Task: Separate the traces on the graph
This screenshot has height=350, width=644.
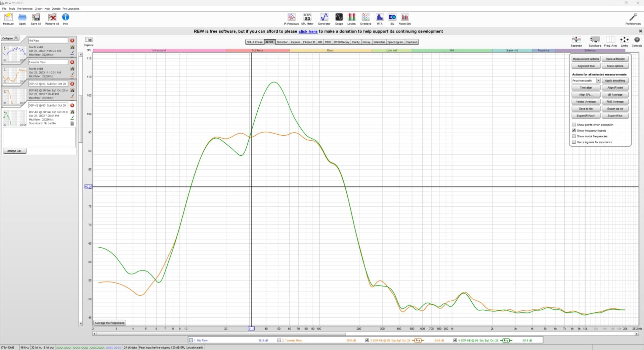Action: (576, 42)
